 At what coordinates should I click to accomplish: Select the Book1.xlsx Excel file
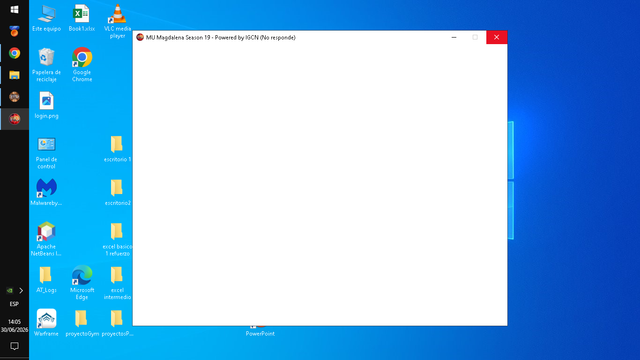pos(82,18)
